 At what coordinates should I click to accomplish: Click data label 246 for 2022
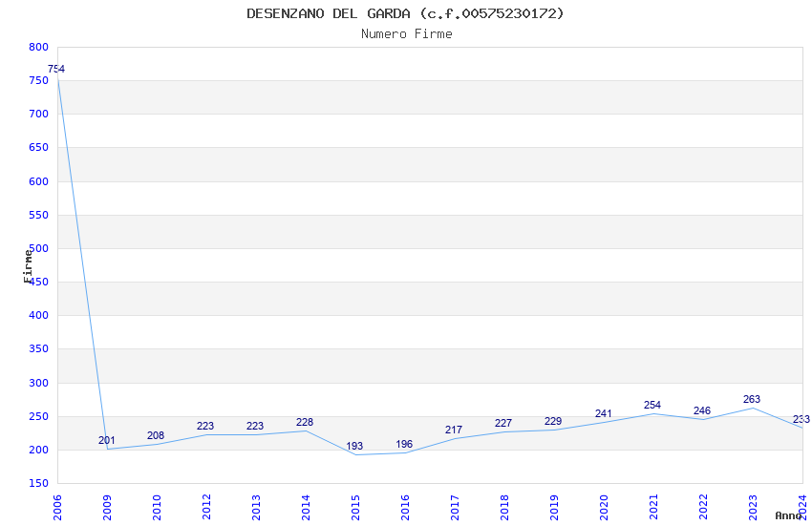pyautogui.click(x=702, y=410)
